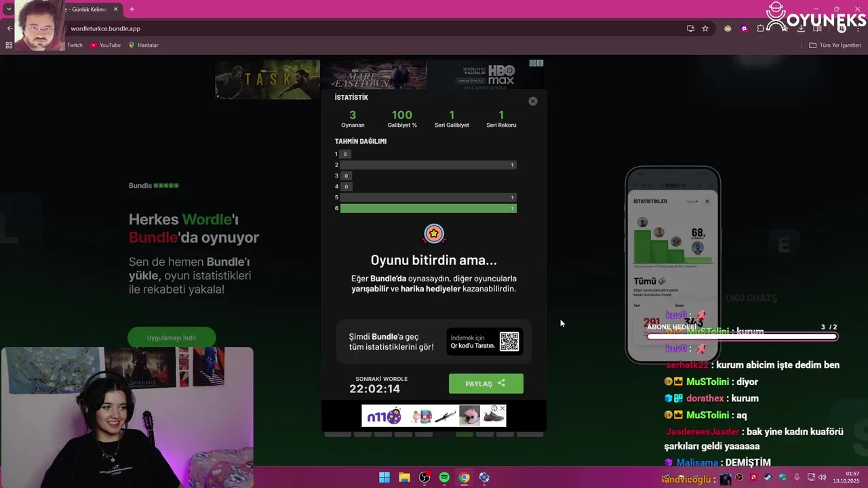Open a new browser tab with the plus
The height and width of the screenshot is (488, 868).
132,9
